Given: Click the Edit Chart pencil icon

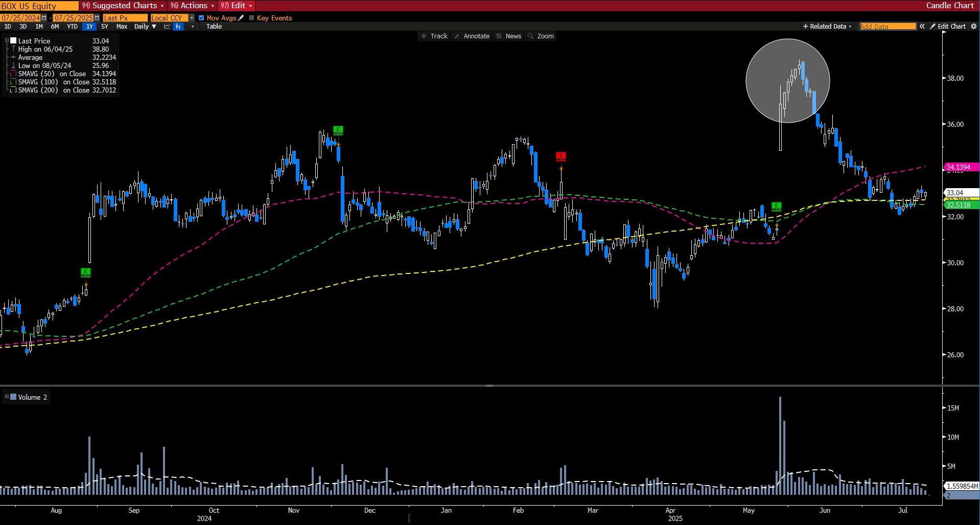Looking at the screenshot, I should [x=932, y=27].
